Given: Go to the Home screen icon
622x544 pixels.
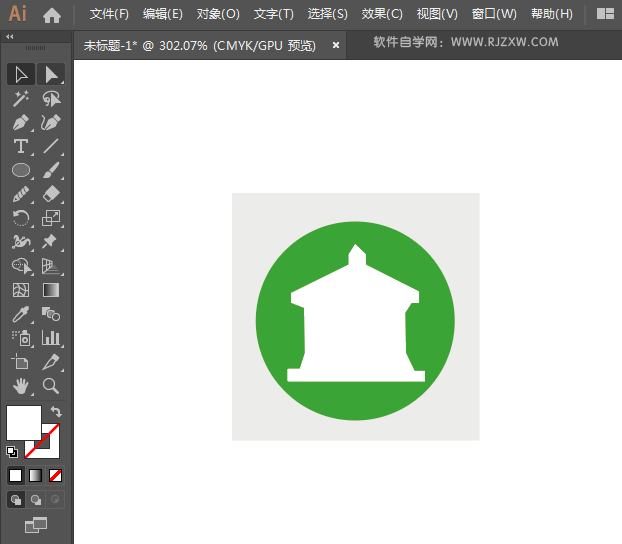Looking at the screenshot, I should click(x=52, y=15).
